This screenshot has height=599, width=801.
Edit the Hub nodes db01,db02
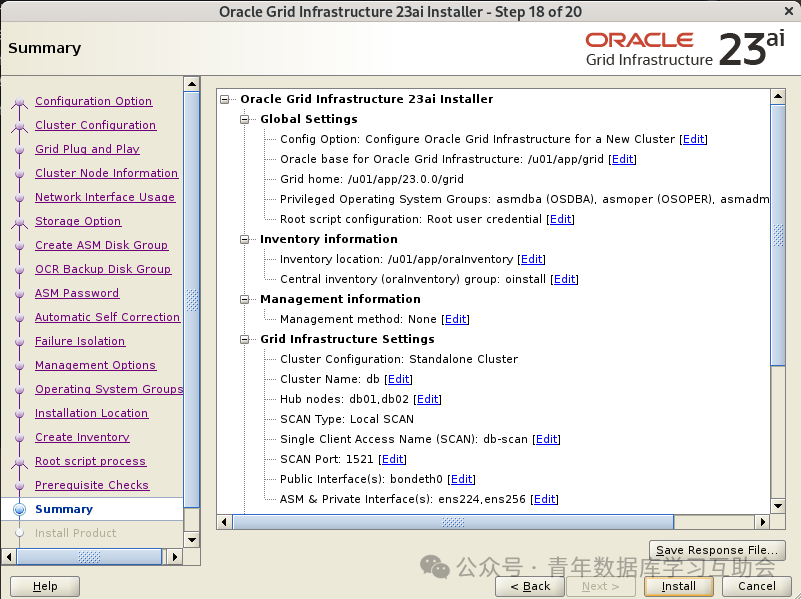[428, 399]
